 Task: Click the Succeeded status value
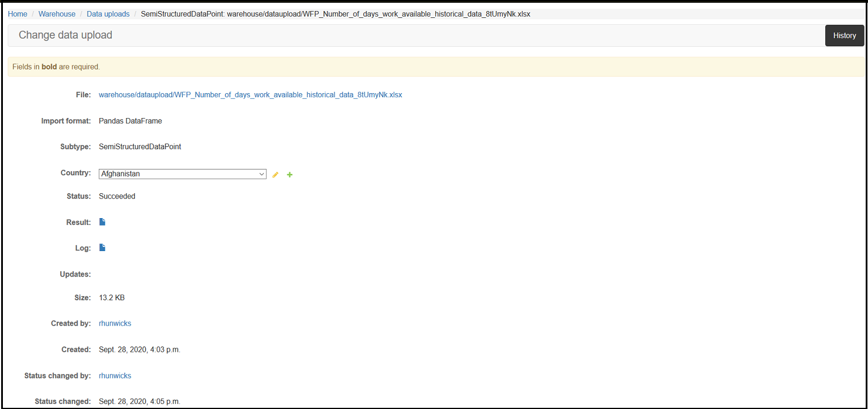tap(117, 196)
